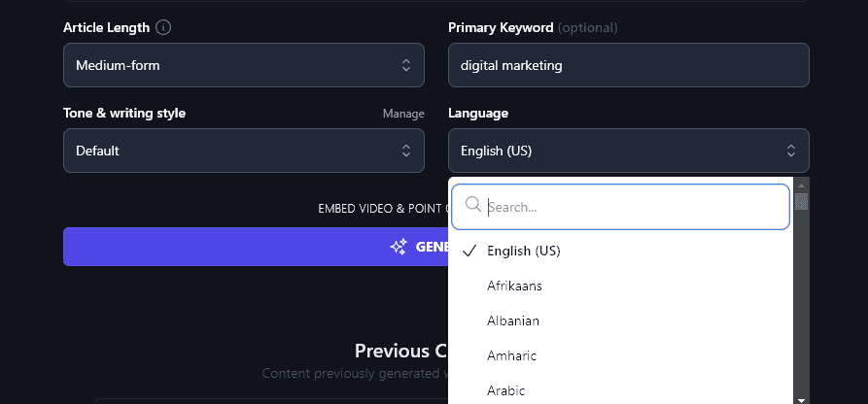Select the English (US) option text in the list

click(x=524, y=251)
